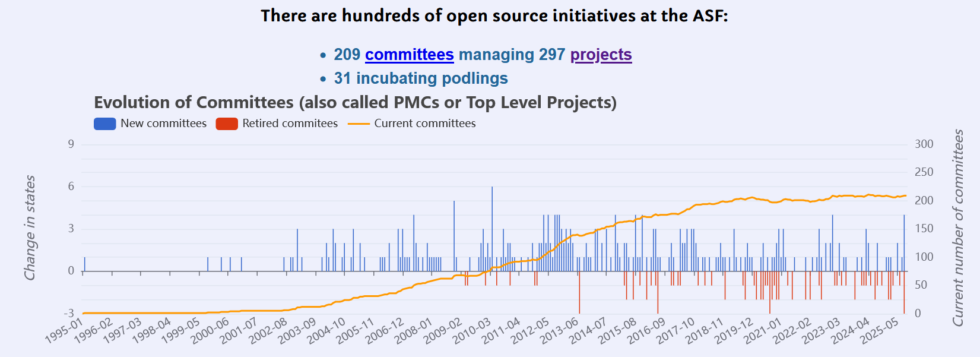
Task: Hide the series via 'New committees' legend label
Action: (x=163, y=124)
